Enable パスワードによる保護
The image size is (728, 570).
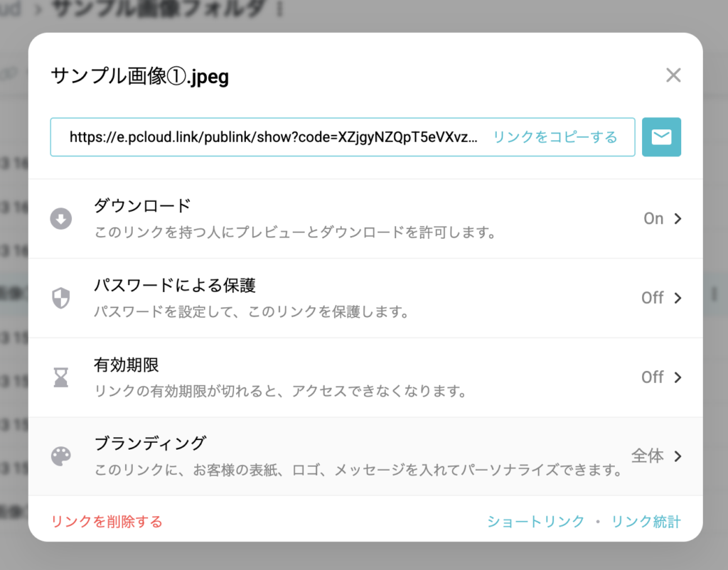tap(653, 298)
